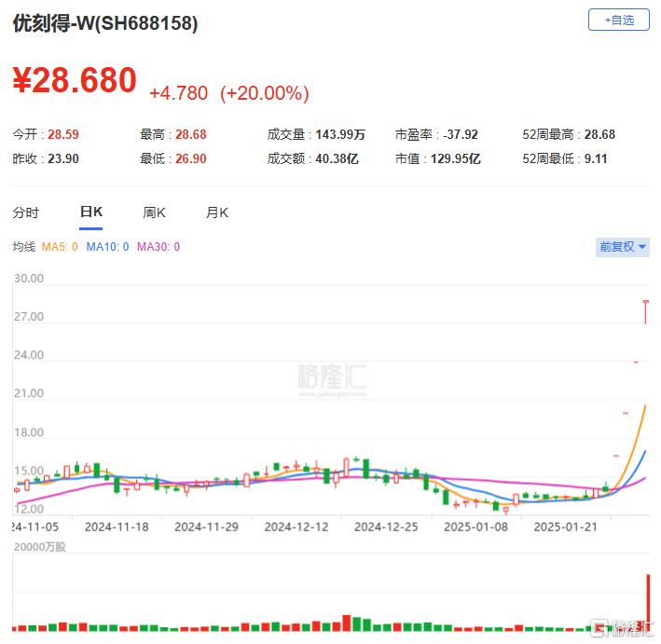Expand the 前复权 adjustment dropdown
This screenshot has width=661, height=644.
click(622, 247)
